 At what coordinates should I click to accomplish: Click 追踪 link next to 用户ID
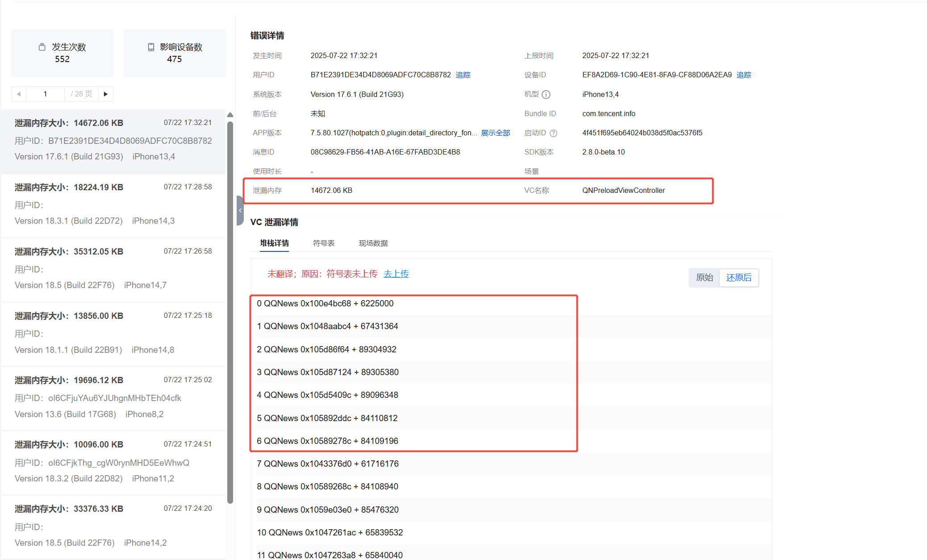[x=463, y=75]
